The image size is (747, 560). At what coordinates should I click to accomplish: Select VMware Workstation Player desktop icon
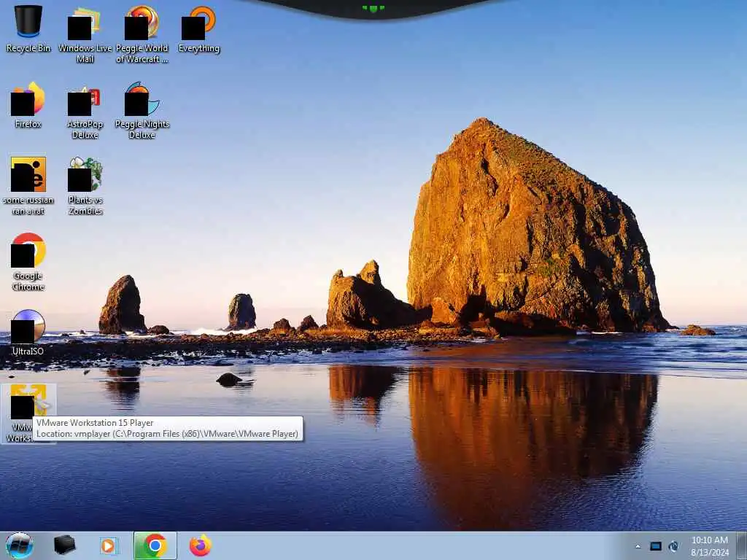click(x=28, y=413)
